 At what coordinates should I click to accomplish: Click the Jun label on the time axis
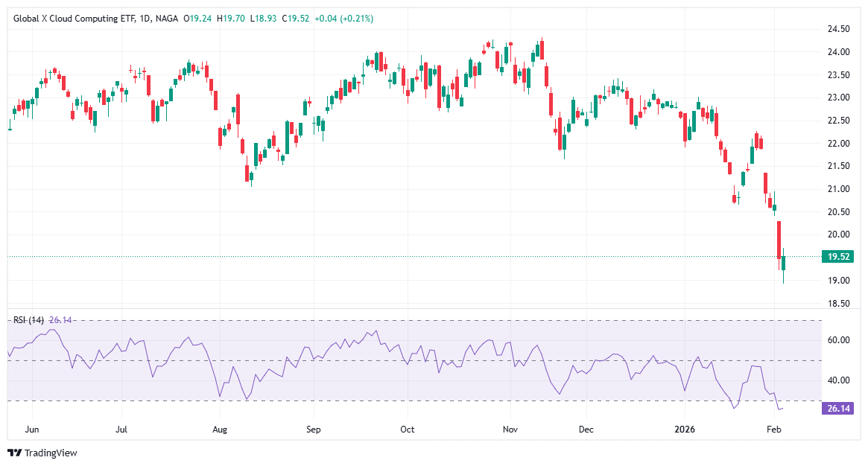tap(32, 430)
